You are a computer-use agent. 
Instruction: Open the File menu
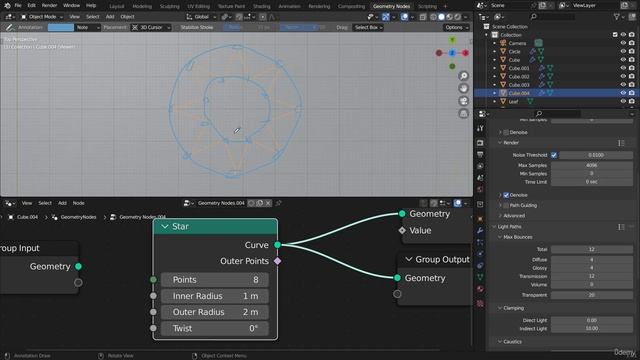[18, 6]
